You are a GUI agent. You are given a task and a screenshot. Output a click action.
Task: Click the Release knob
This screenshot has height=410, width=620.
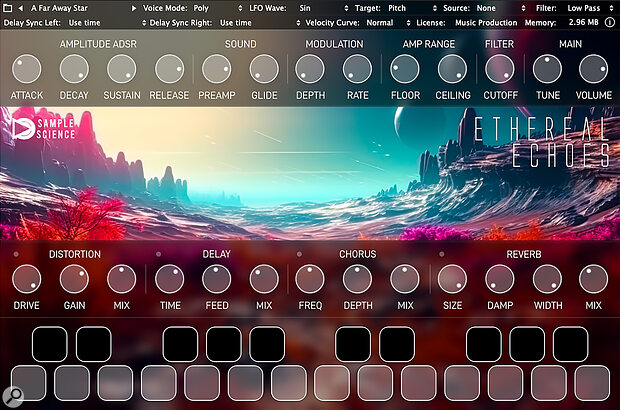169,69
